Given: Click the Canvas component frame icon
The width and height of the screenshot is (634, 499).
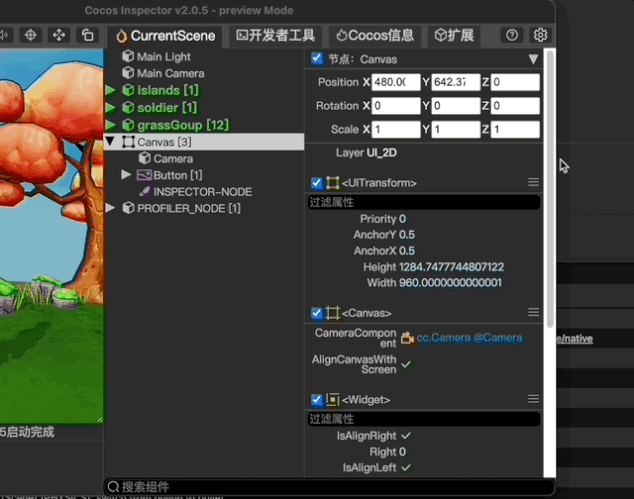Looking at the screenshot, I should tap(332, 313).
